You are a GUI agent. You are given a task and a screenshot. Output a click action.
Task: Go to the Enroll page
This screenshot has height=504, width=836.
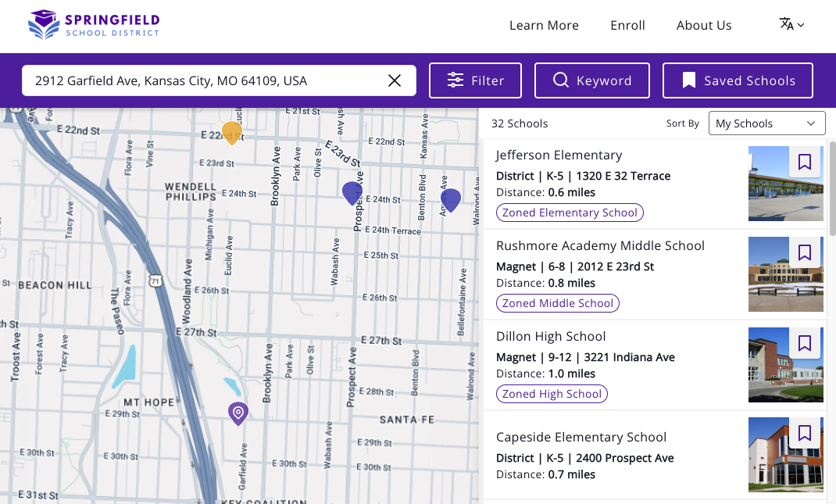(627, 25)
